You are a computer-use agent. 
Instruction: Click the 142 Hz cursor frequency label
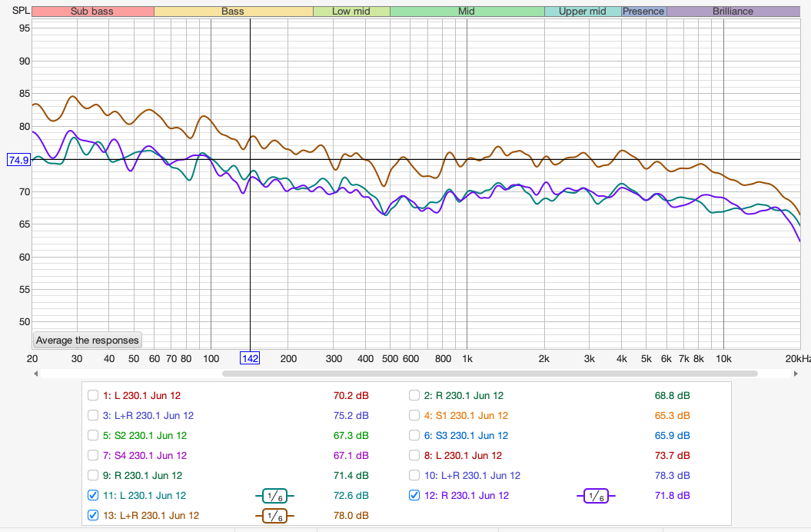click(250, 359)
